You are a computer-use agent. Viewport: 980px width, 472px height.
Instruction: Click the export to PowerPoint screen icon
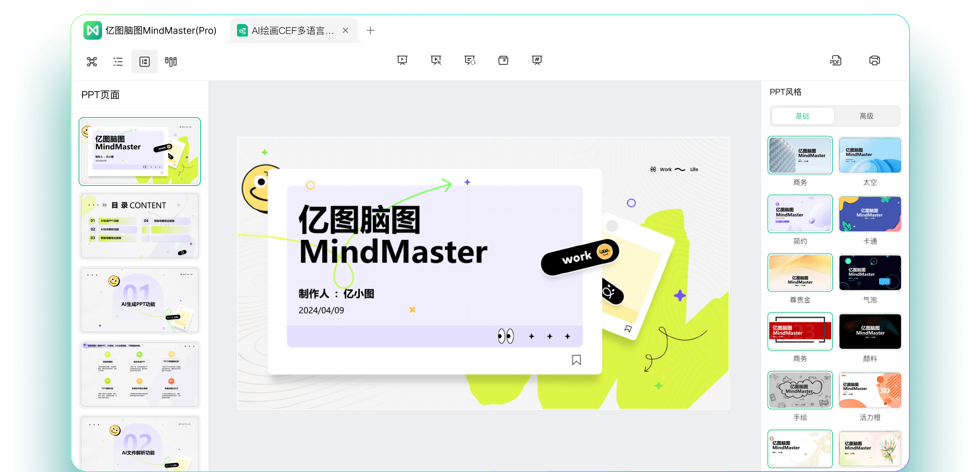pyautogui.click(x=537, y=60)
